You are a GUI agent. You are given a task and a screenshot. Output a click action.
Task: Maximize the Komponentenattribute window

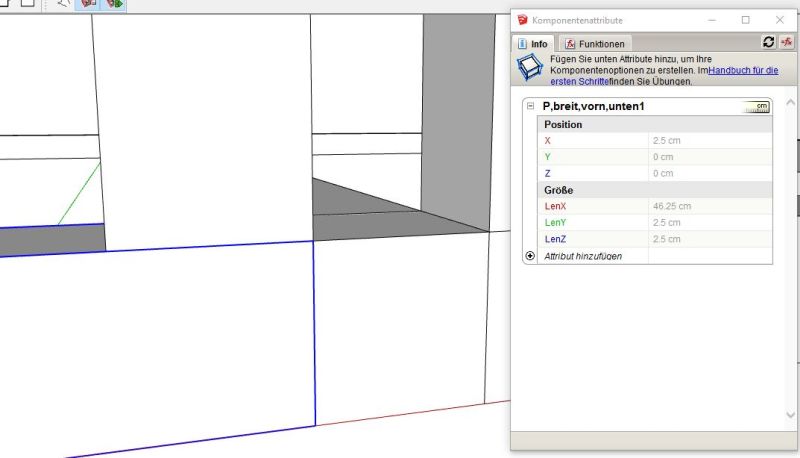745,19
